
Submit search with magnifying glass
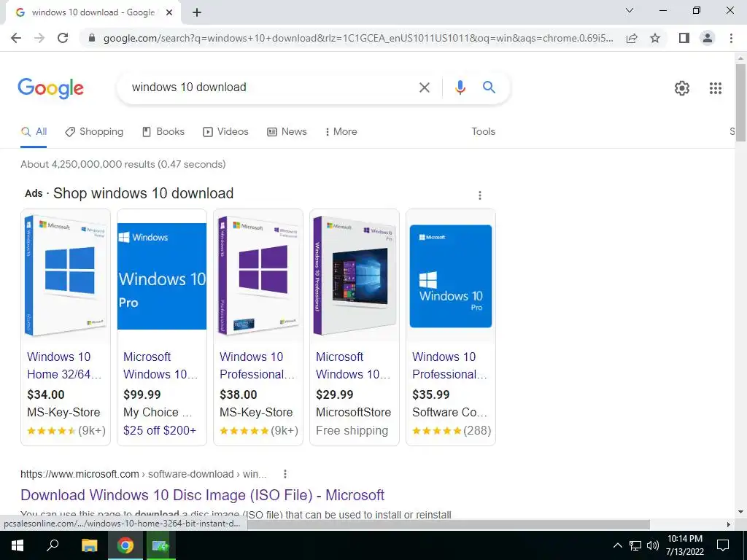click(489, 87)
